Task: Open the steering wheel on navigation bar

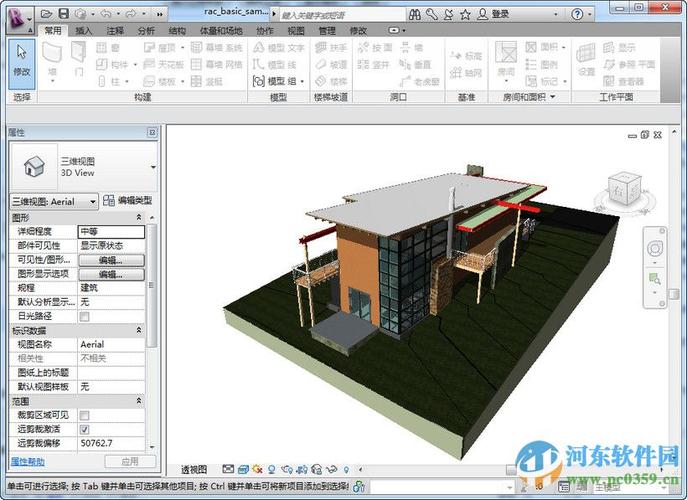Action: coord(656,248)
